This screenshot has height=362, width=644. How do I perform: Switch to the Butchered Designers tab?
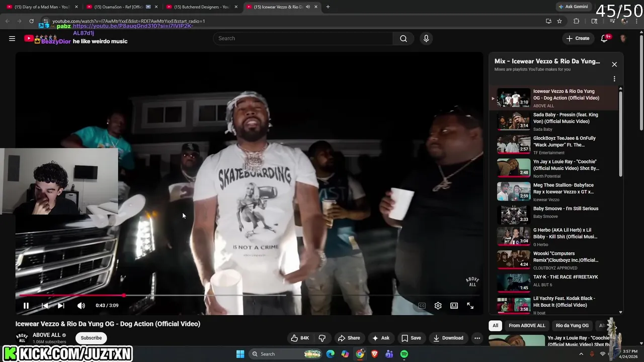pos(201,7)
